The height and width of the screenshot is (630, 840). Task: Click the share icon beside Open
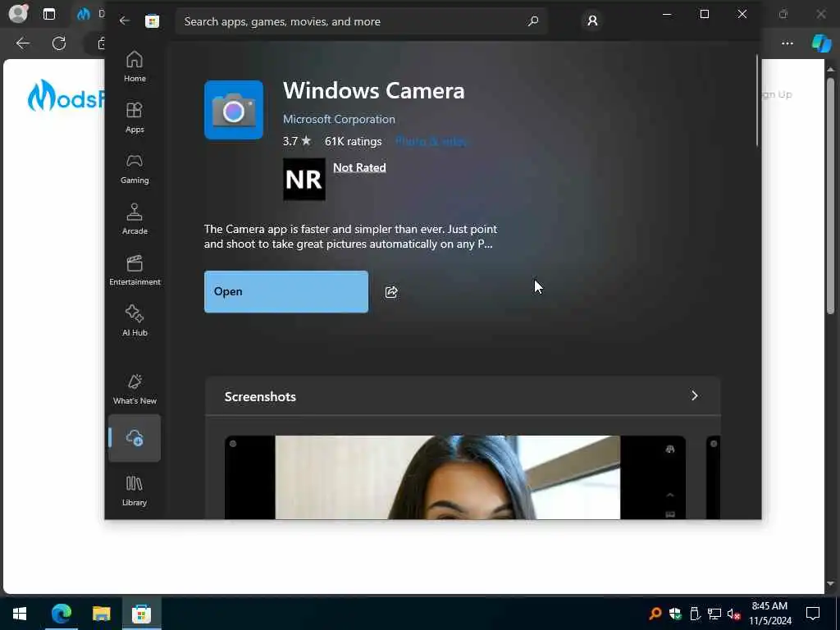click(x=391, y=292)
